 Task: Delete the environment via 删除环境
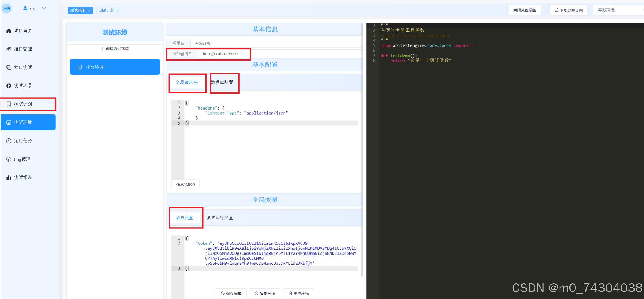[299, 293]
